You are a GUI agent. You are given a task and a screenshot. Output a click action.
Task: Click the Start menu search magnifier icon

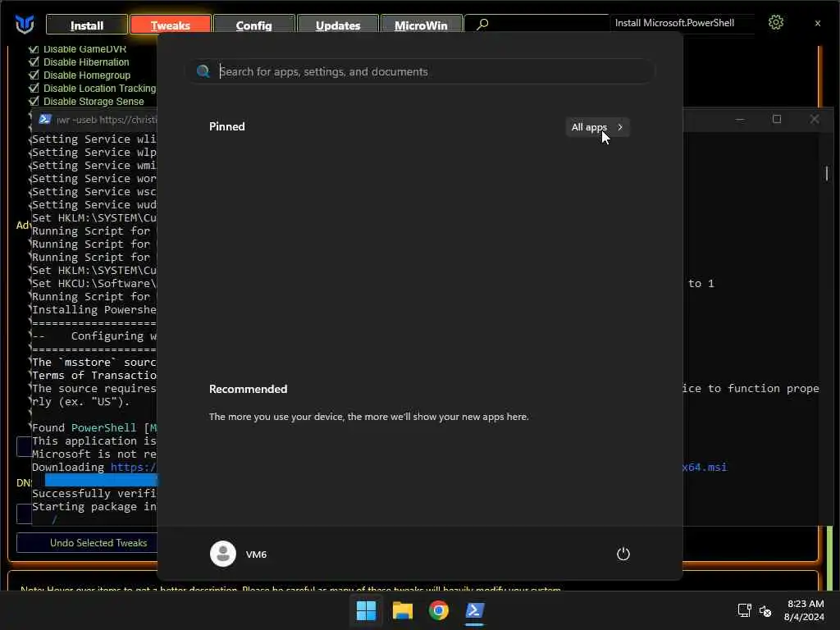203,71
